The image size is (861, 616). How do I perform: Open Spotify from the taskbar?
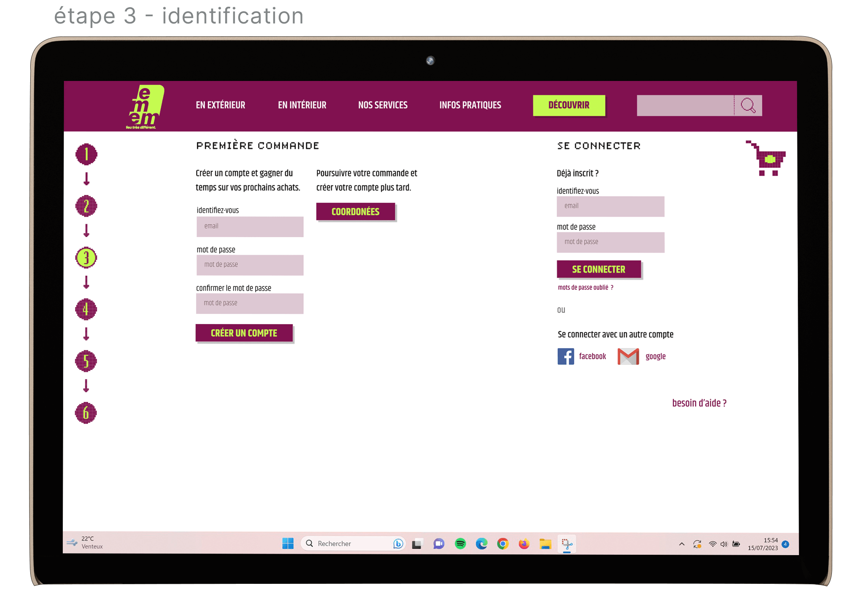pos(460,543)
